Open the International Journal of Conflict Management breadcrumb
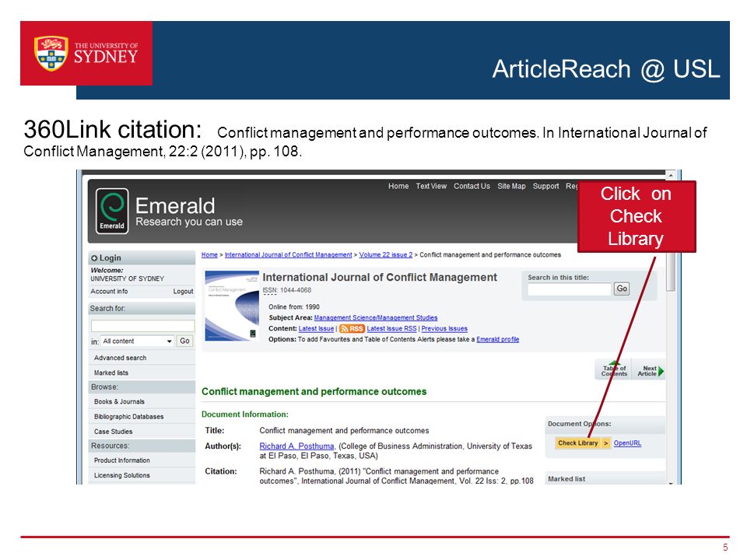Viewport: 747px width, 560px height. 288,255
